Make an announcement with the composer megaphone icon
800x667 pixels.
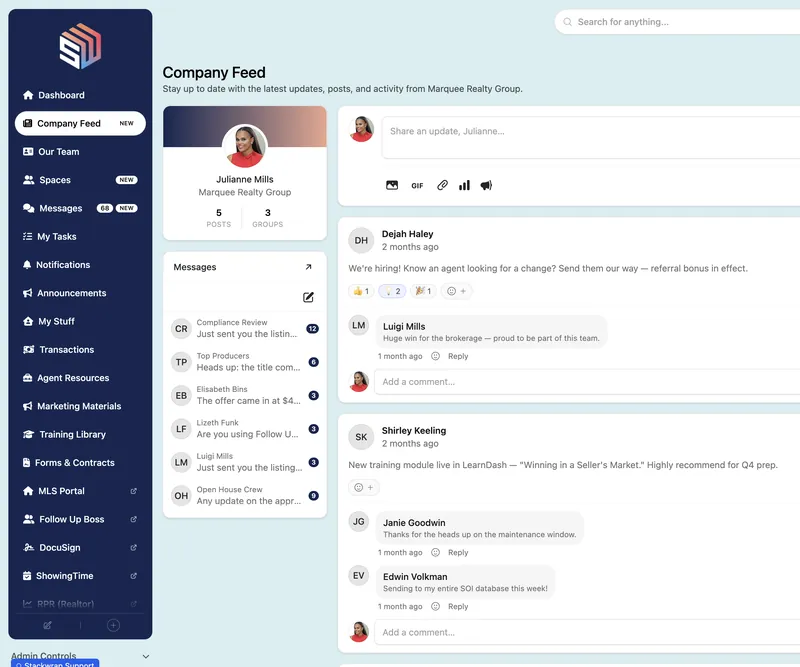486,185
